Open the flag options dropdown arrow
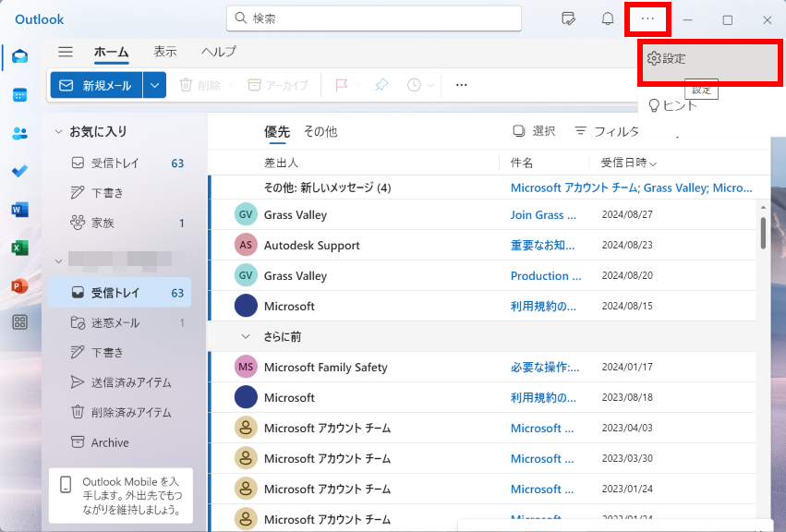 click(358, 85)
